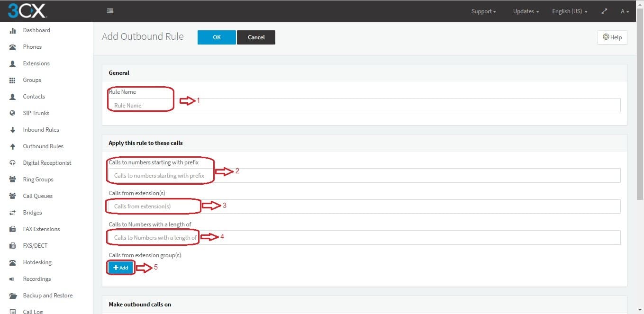Viewport: 644px width, 314px height.
Task: Open Call Queues in the sidebar
Action: (38, 196)
